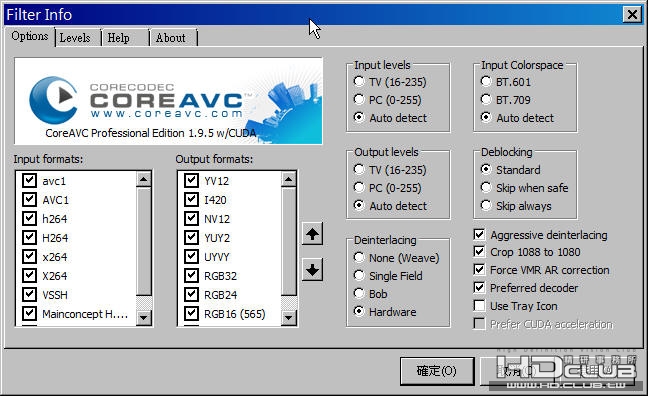Viewport: 648px width, 396px height.
Task: Move selected output format down with arrow
Action: (x=312, y=270)
